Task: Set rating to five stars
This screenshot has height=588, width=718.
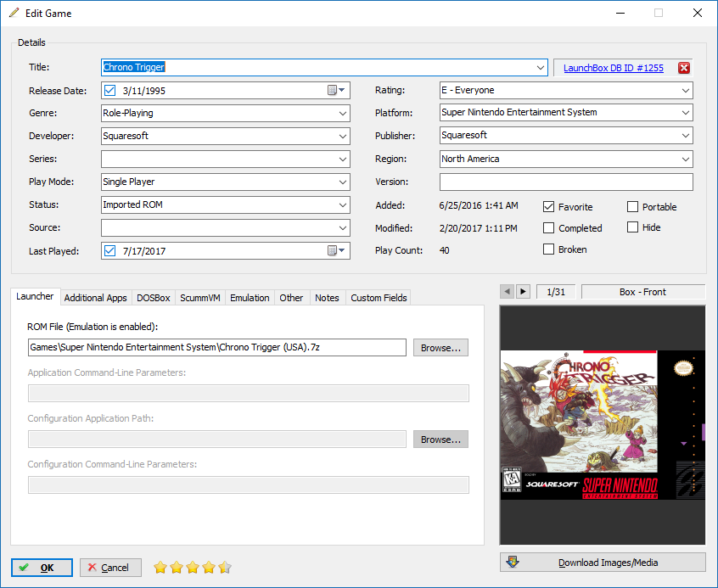Action: click(224, 568)
